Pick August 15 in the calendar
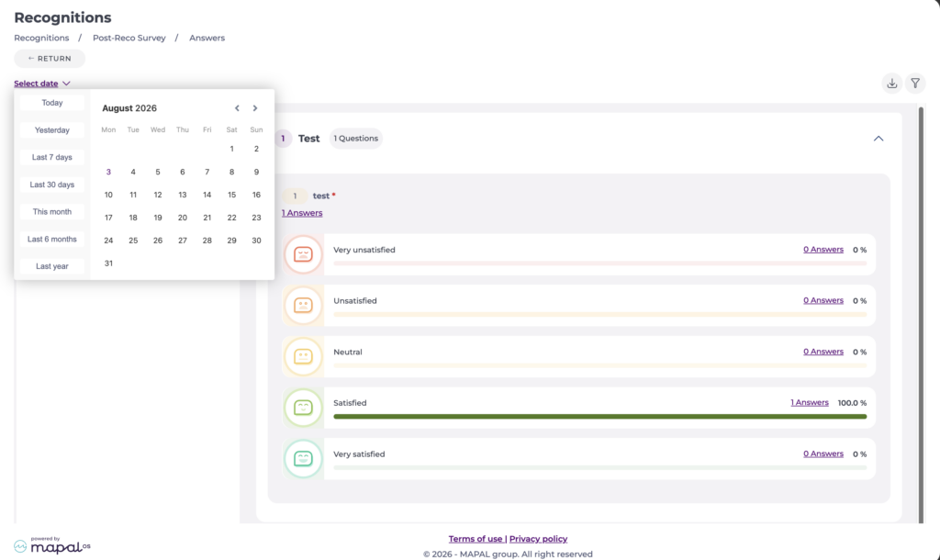This screenshot has height=560, width=940. pos(231,195)
